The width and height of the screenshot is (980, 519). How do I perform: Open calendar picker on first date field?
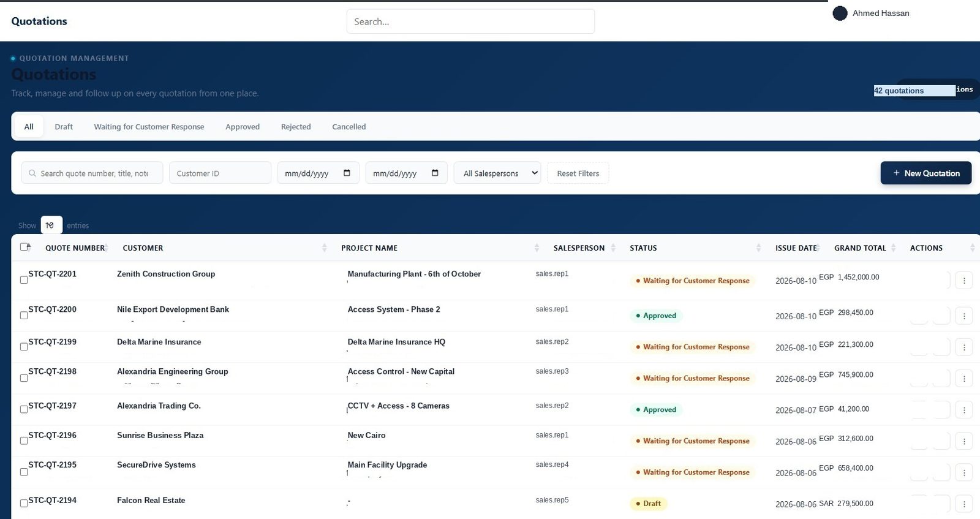point(347,173)
